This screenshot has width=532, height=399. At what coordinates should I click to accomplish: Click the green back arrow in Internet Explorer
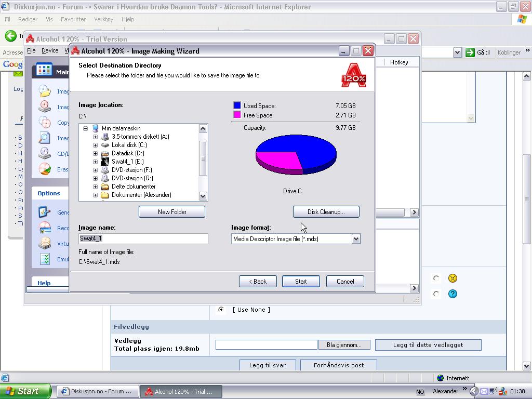coord(10,36)
